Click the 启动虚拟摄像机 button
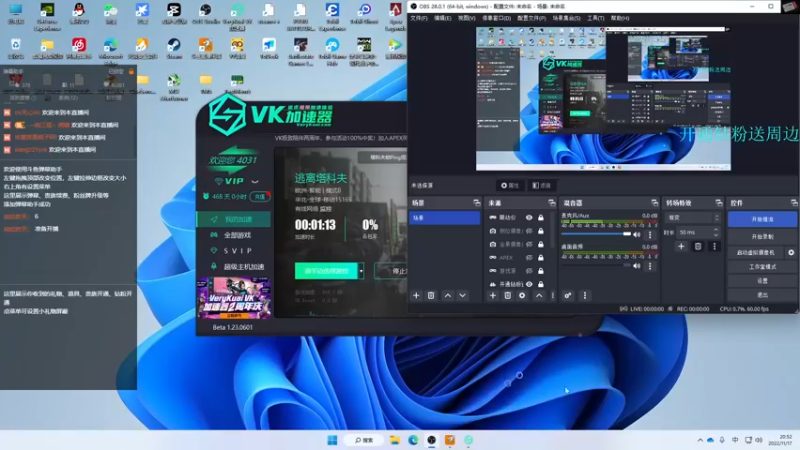This screenshot has height=450, width=800. (x=756, y=253)
